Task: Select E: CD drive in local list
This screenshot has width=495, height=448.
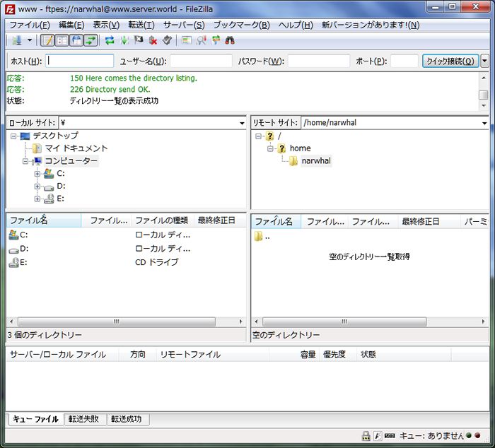Action: tap(23, 262)
